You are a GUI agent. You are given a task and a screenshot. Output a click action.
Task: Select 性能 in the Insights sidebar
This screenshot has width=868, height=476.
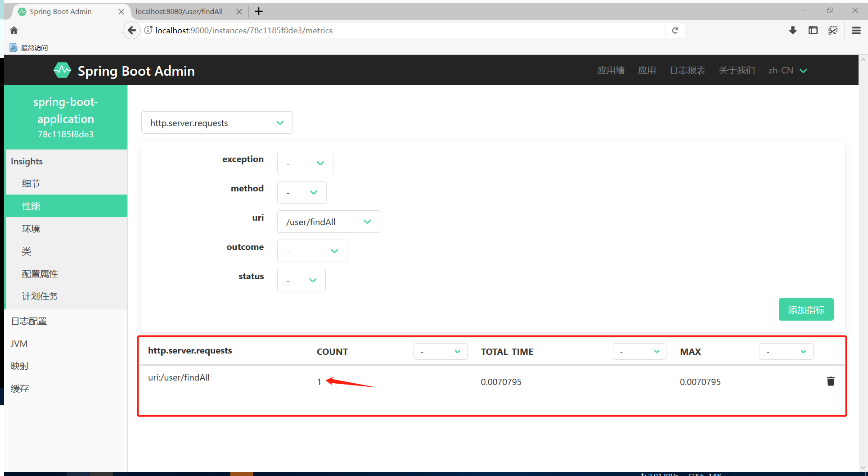coord(67,206)
